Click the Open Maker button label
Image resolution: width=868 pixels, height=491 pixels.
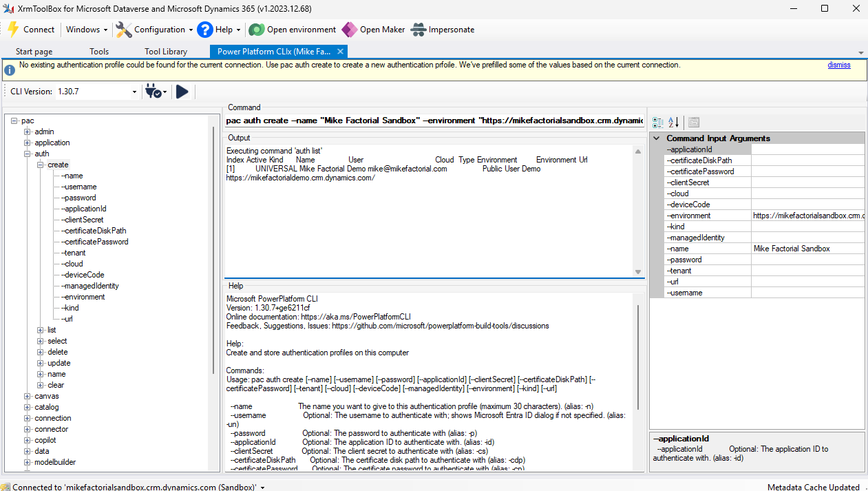tap(383, 30)
